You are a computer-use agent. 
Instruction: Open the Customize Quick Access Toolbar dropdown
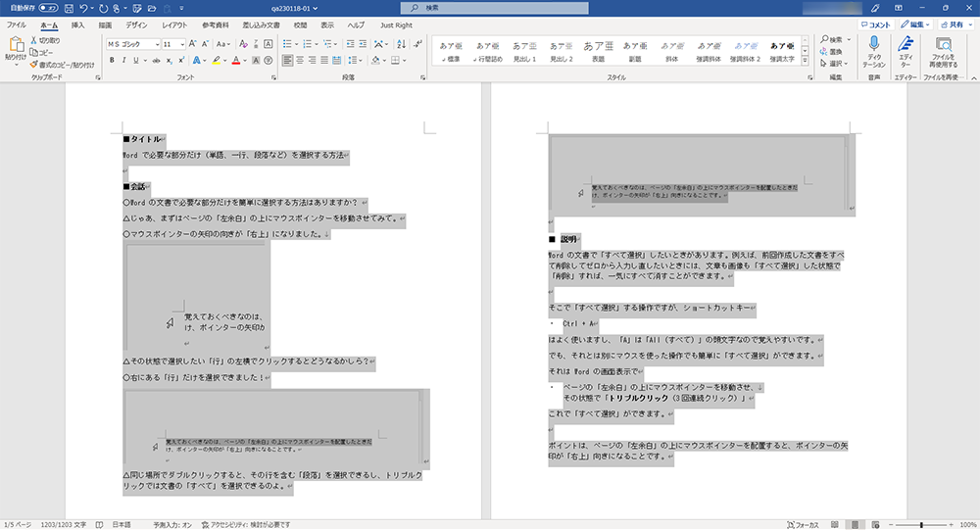pyautogui.click(x=182, y=8)
